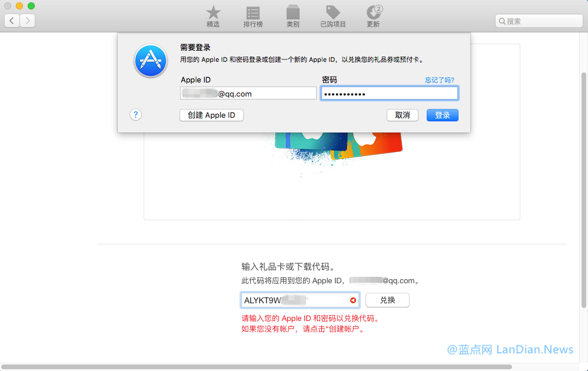The height and width of the screenshot is (371, 588).
Task: Focus the 密码 password input field
Action: [x=390, y=92]
